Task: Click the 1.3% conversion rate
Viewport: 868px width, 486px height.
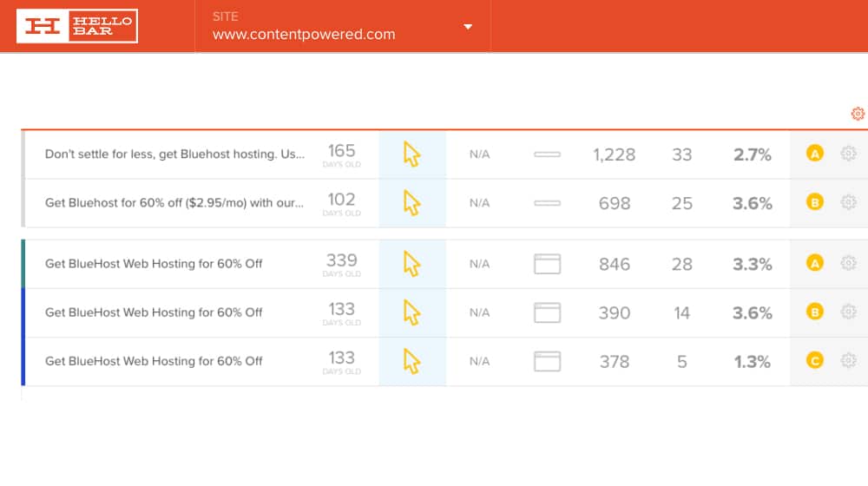Action: click(753, 362)
